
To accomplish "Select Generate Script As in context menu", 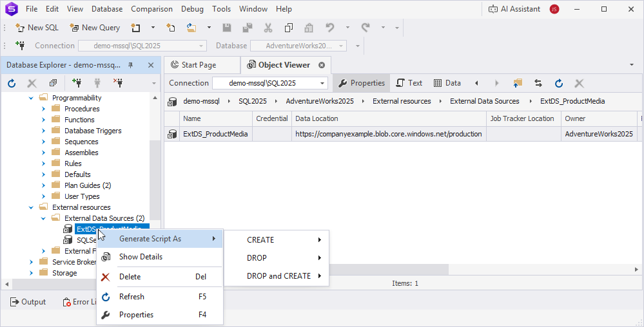I will click(160, 239).
